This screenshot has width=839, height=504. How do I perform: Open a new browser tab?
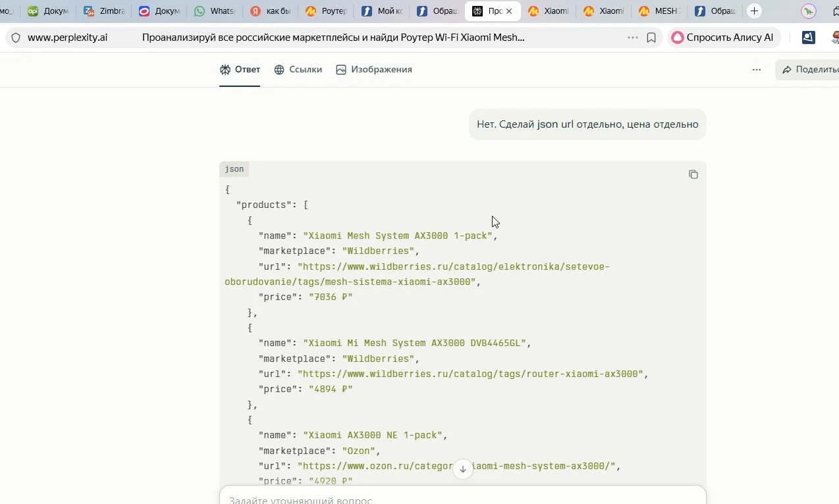[754, 11]
